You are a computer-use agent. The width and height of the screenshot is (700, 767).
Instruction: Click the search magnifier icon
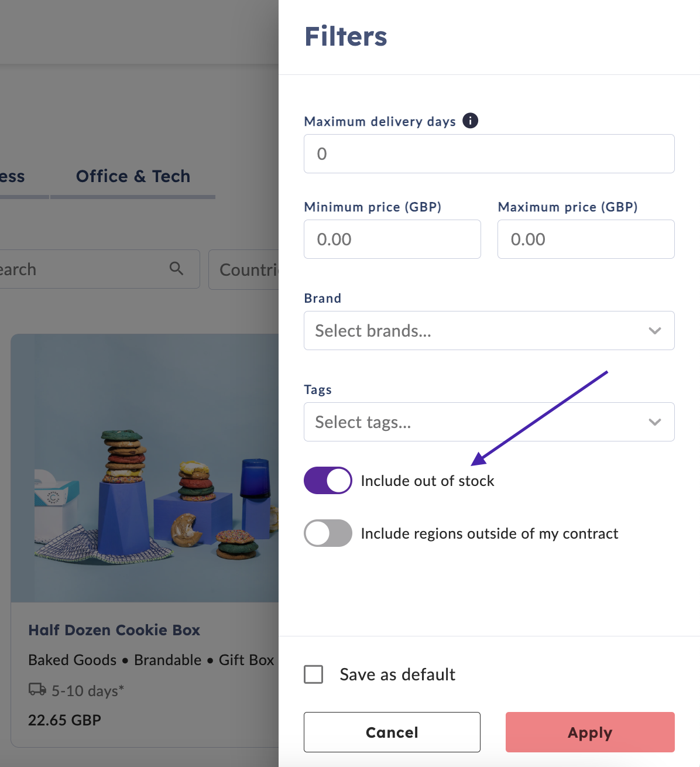(176, 269)
